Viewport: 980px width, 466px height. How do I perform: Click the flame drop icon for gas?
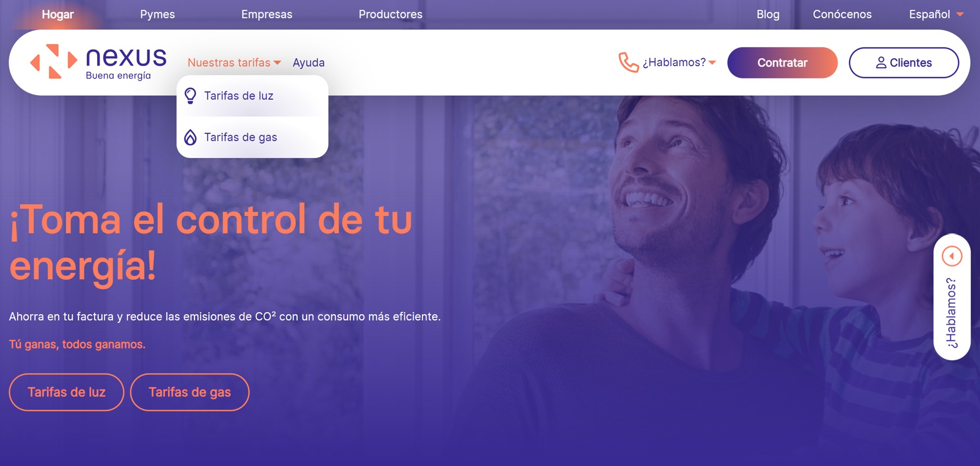pyautogui.click(x=191, y=137)
